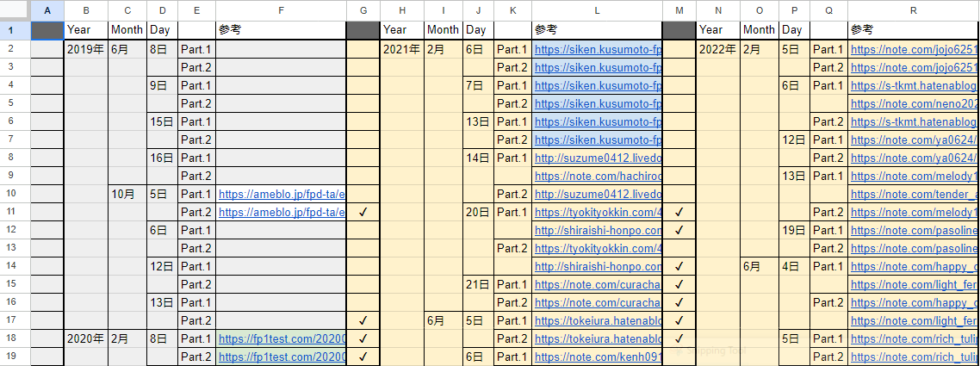Select the 2021年 year cell

pyautogui.click(x=400, y=50)
